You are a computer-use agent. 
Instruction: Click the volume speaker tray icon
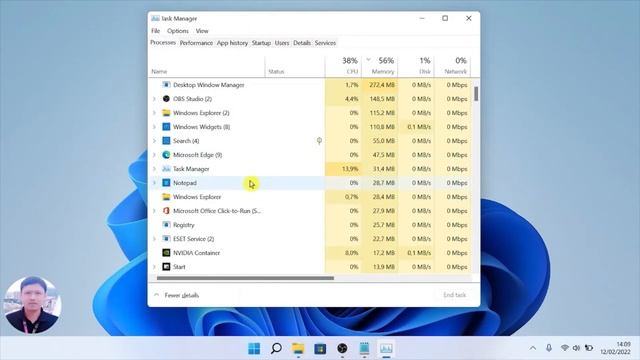pyautogui.click(x=576, y=348)
